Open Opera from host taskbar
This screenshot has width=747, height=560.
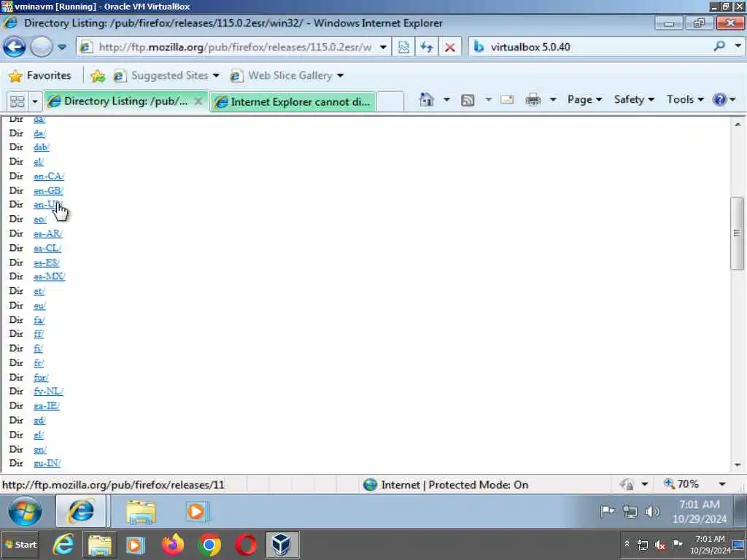246,545
